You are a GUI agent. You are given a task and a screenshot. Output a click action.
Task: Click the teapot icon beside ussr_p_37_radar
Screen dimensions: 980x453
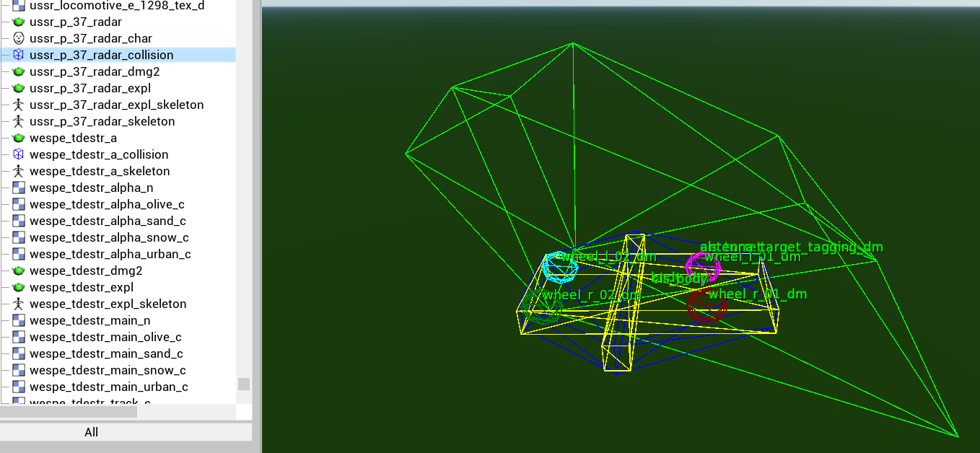click(19, 22)
